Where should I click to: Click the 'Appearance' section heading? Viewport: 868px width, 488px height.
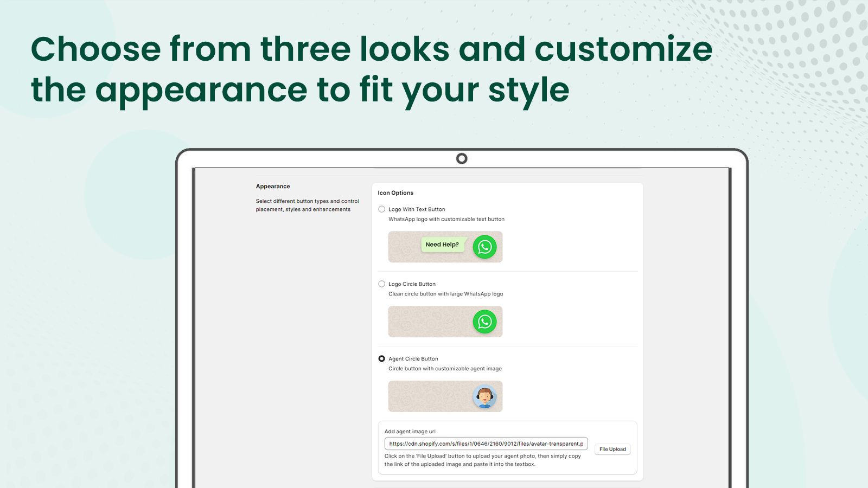click(x=273, y=187)
